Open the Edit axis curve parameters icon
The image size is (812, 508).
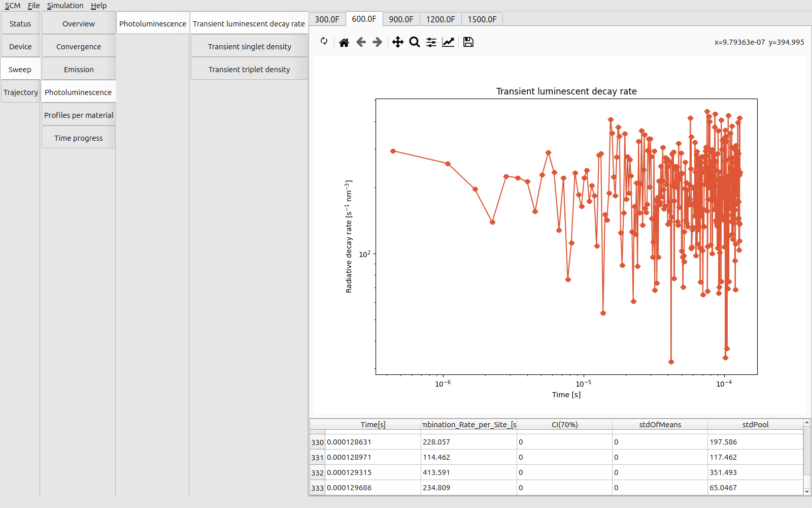pos(448,42)
